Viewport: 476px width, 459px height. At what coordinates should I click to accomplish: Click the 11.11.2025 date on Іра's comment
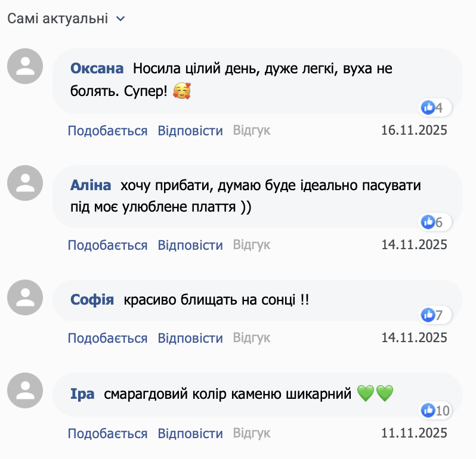[x=414, y=433]
